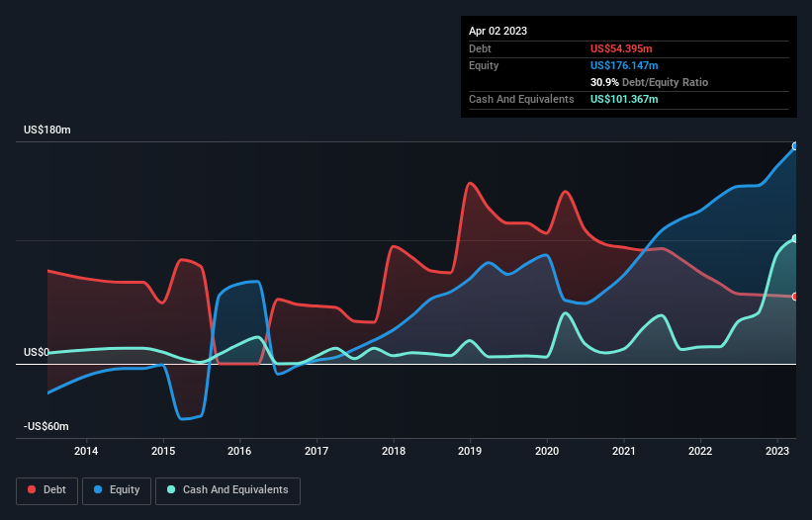The image size is (812, 520).
Task: Click the US$180m y-axis label
Action: 47,130
